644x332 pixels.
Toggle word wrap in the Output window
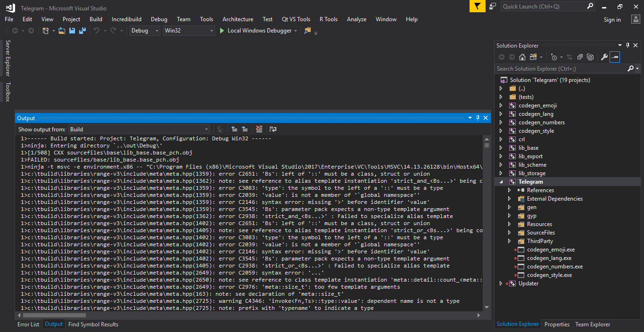[272, 129]
